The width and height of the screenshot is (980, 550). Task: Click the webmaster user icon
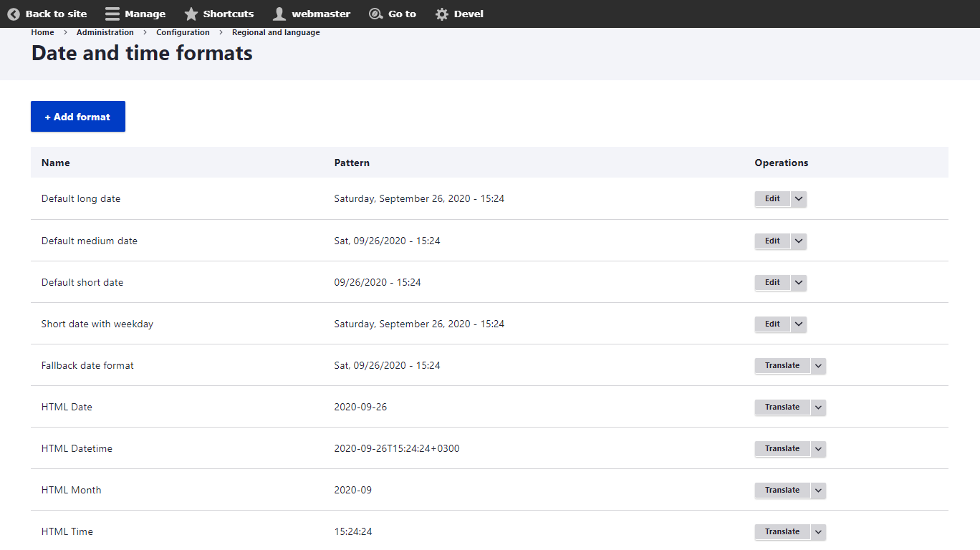[279, 14]
